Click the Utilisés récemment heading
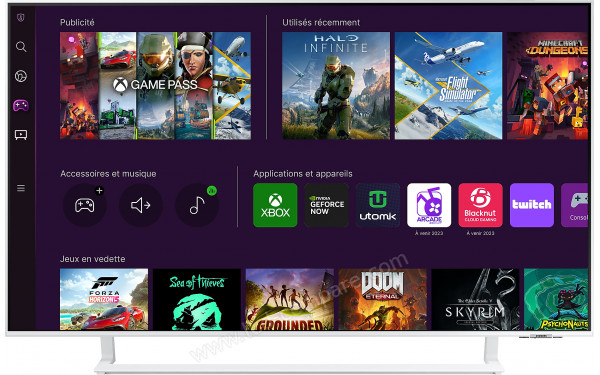 click(321, 23)
